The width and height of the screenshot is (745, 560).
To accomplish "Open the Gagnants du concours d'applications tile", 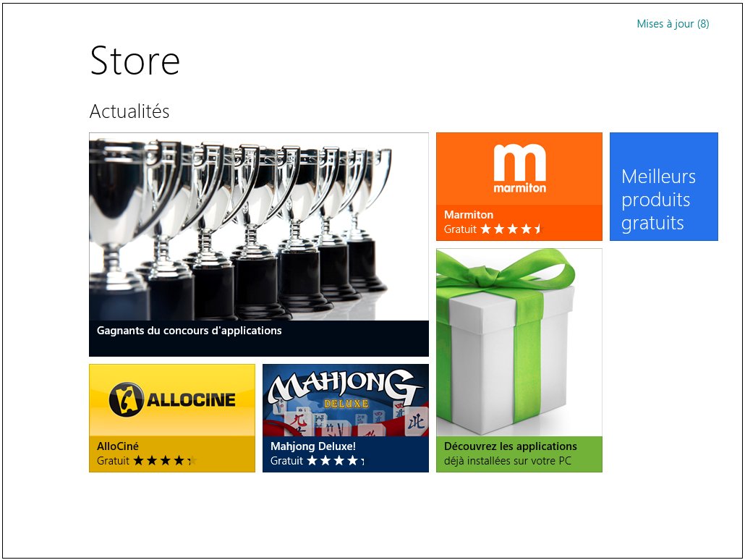I will 259,245.
